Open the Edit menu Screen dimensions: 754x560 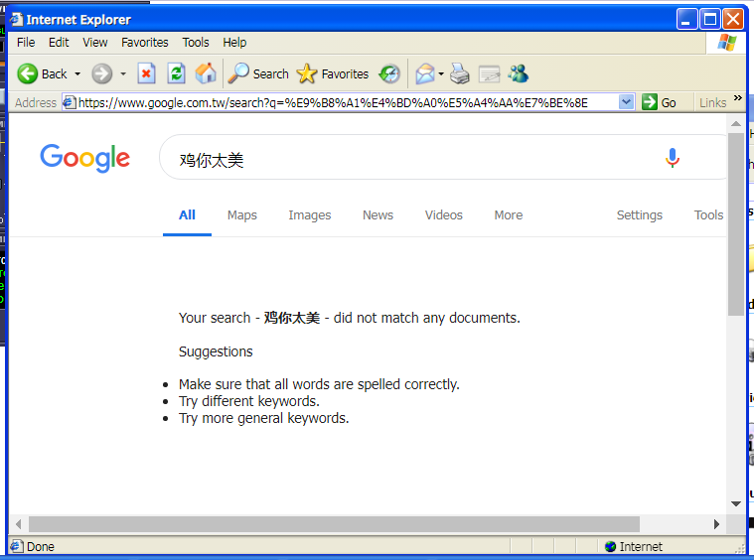pos(59,43)
